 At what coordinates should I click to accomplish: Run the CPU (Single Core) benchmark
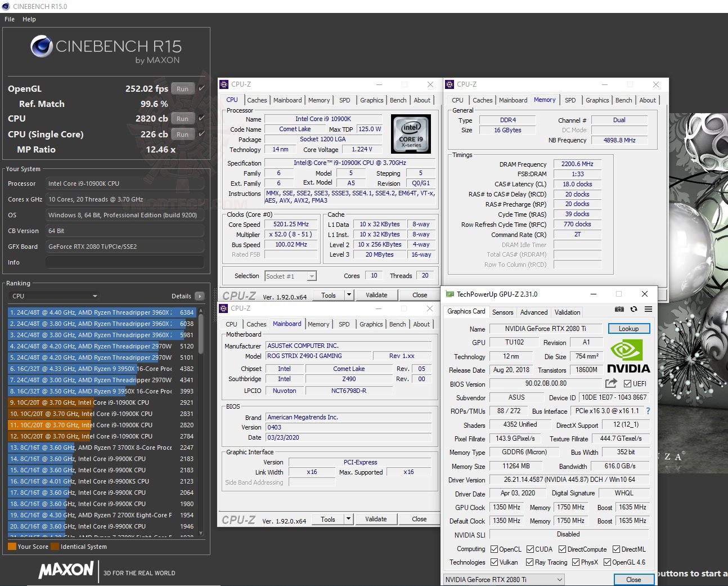pyautogui.click(x=182, y=134)
